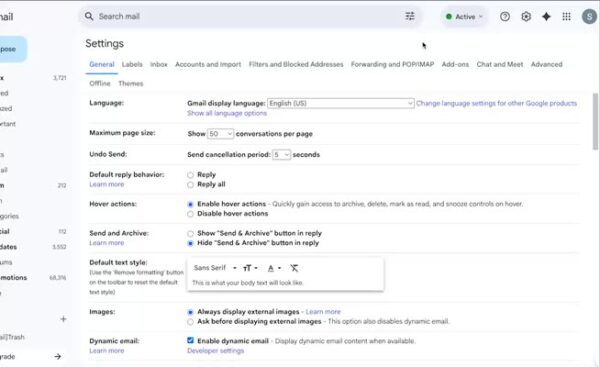
Task: Toggle Enable dynamic email checkbox
Action: point(190,340)
